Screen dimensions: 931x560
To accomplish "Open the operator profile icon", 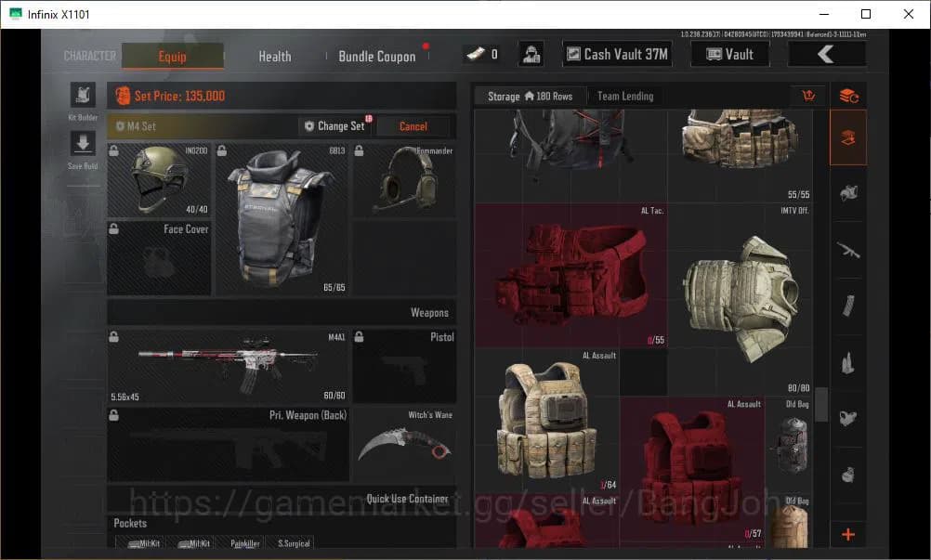I will (531, 54).
